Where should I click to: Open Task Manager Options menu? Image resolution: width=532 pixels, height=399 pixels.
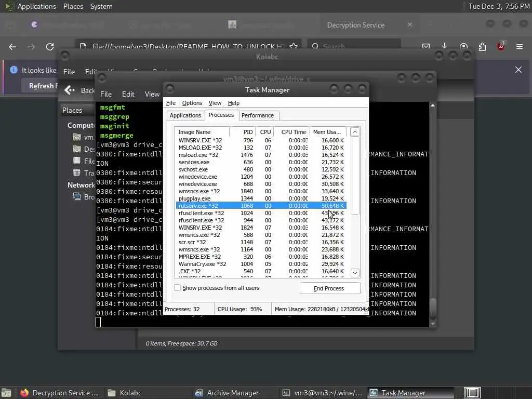[x=192, y=103]
